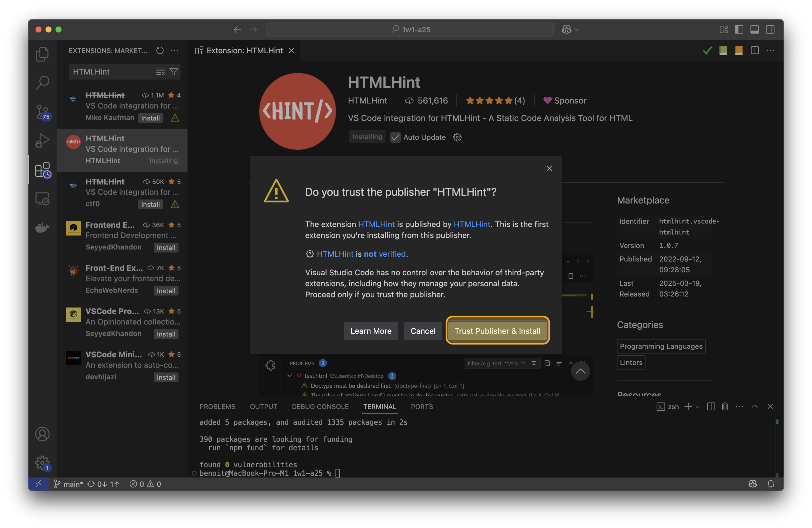Maximize the panel size chevron
812x528 pixels.
click(755, 406)
